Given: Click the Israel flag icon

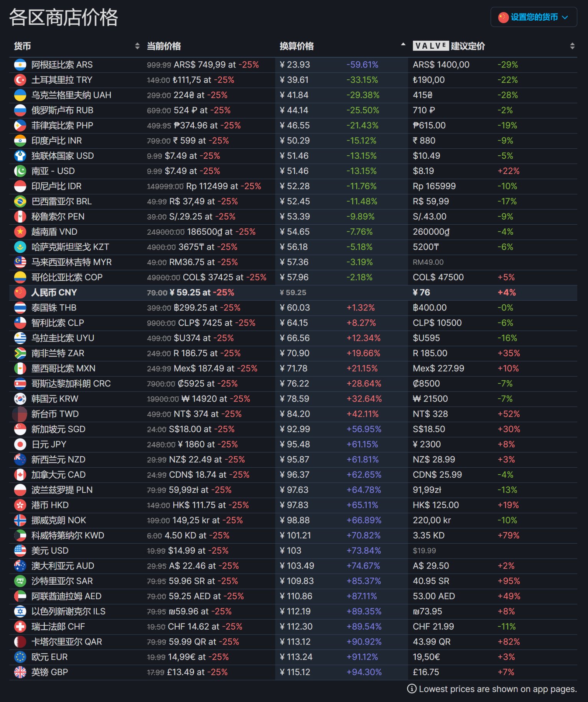Looking at the screenshot, I should point(20,612).
